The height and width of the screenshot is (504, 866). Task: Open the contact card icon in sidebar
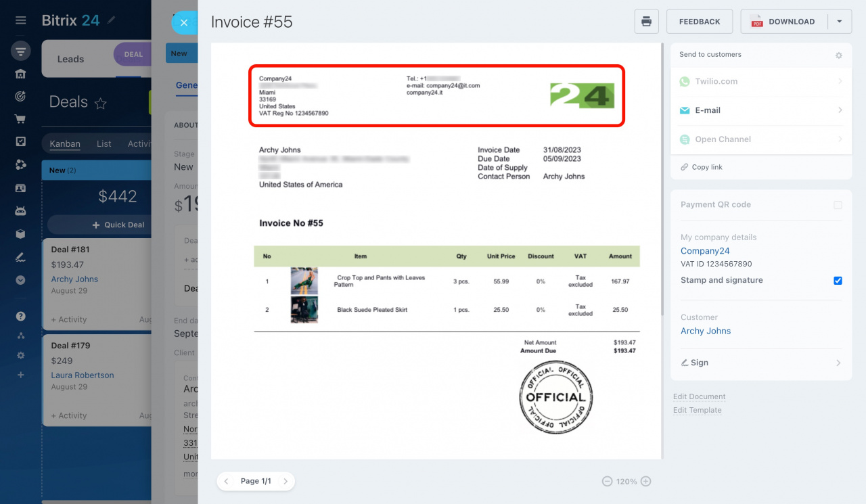click(x=21, y=188)
